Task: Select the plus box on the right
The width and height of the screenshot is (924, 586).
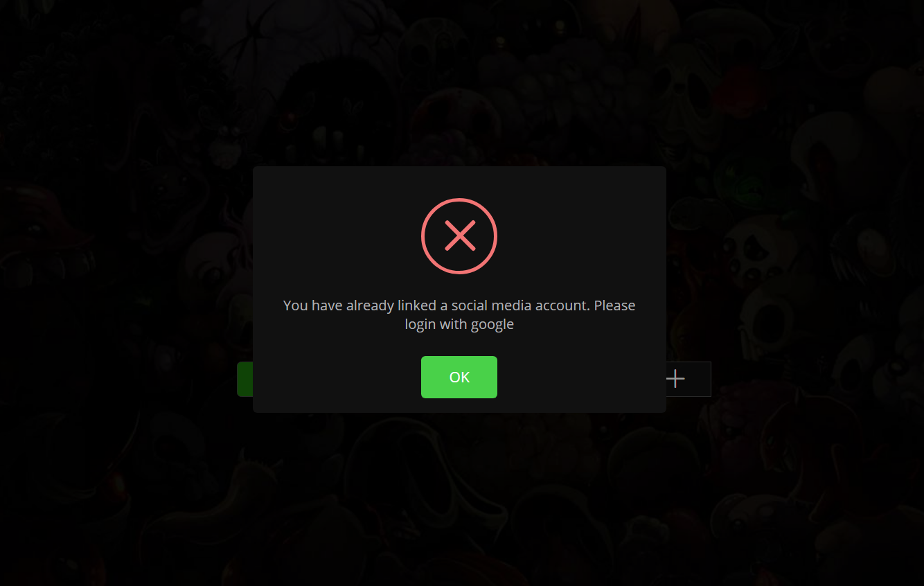Action: click(688, 379)
